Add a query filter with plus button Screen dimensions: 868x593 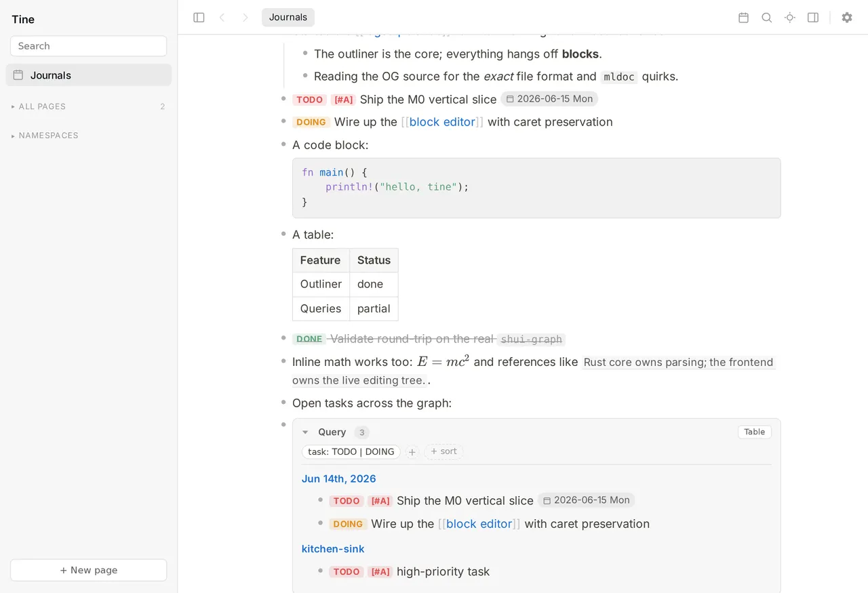tap(412, 451)
